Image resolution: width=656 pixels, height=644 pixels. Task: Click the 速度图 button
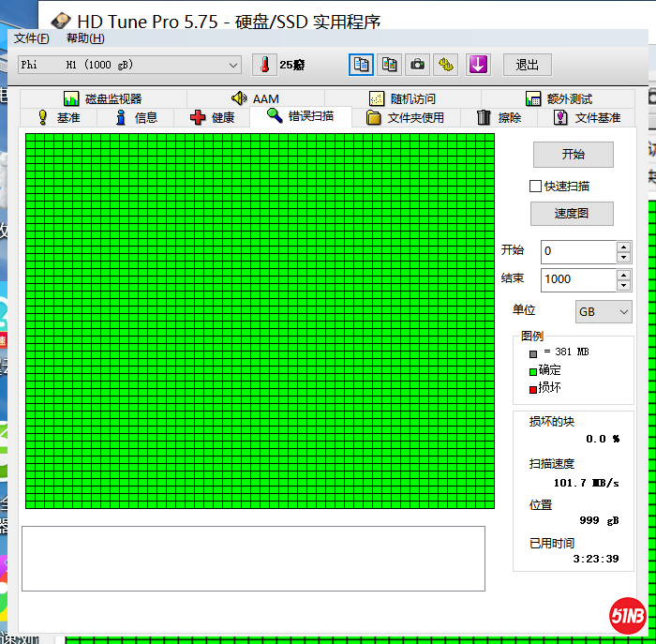(x=572, y=214)
